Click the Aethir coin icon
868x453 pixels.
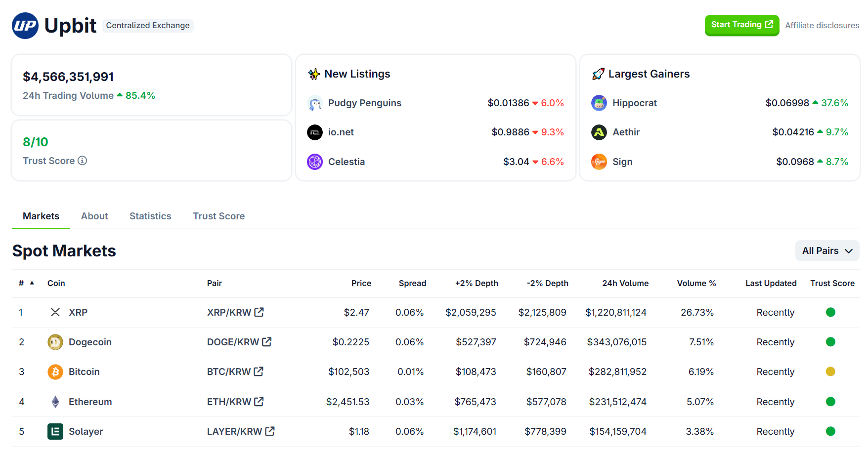pyautogui.click(x=599, y=132)
